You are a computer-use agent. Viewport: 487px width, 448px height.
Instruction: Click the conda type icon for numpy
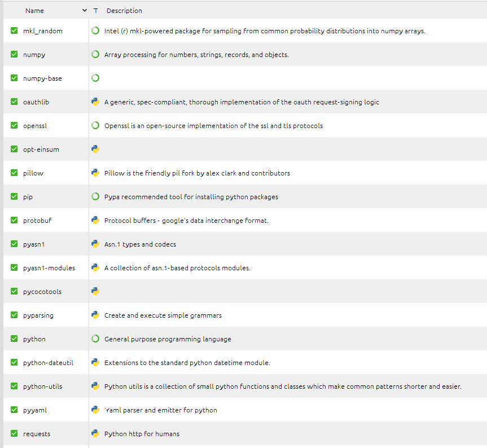coord(95,54)
